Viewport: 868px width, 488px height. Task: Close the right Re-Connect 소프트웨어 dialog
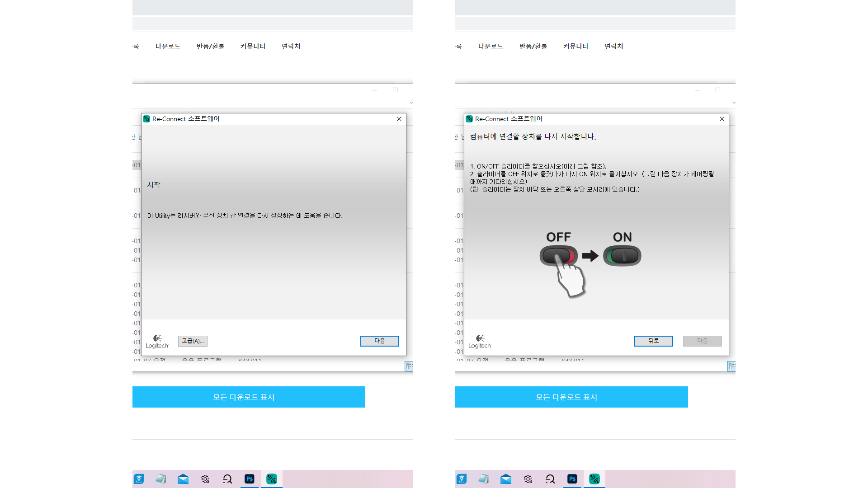click(722, 119)
